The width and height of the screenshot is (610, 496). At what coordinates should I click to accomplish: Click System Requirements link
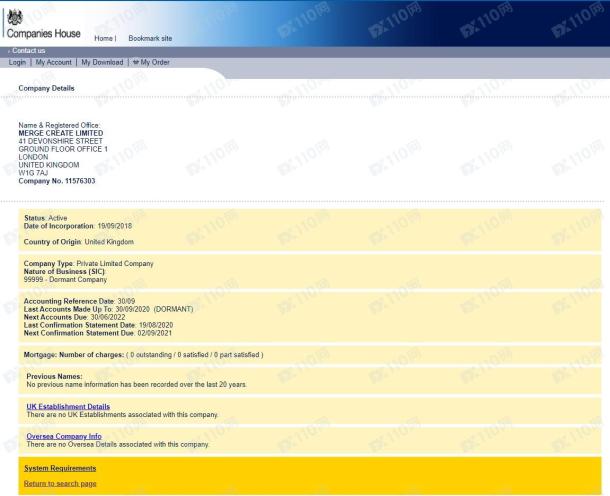[x=60, y=468]
